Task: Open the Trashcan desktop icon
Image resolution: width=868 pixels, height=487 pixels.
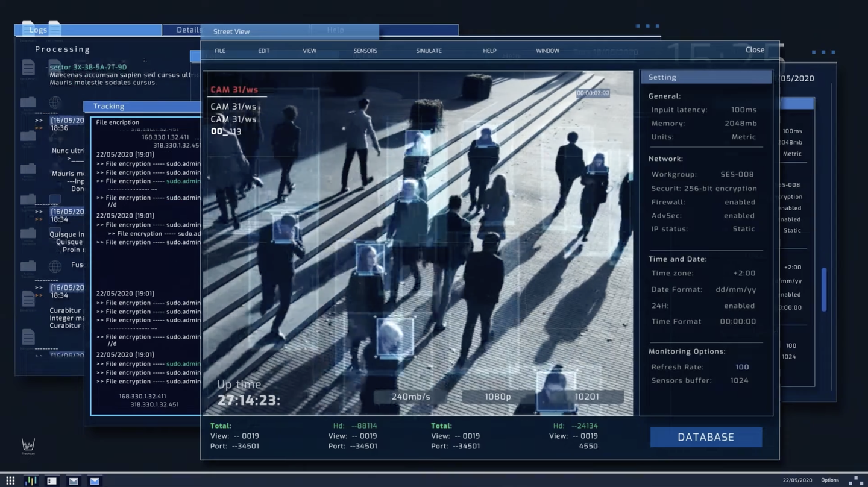Action: [x=28, y=446]
